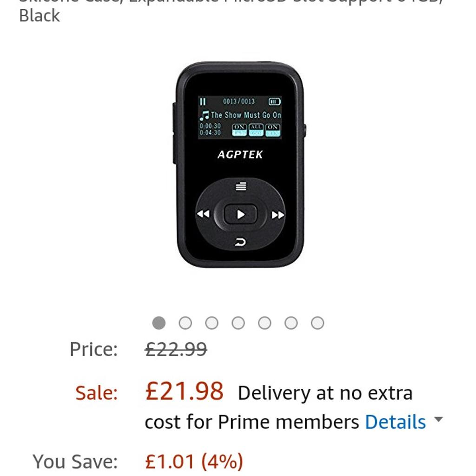Open the Details link
The image size is (476, 476).
pos(396,422)
